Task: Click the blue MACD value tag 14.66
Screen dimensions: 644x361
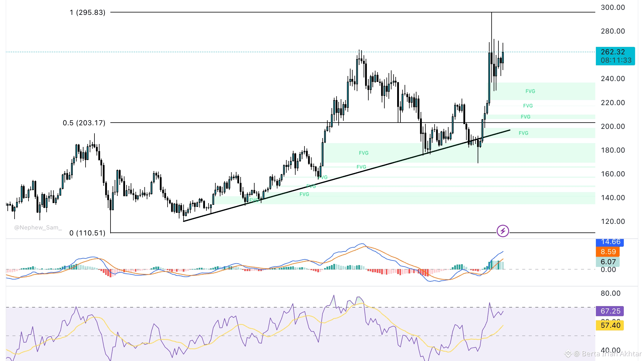Action: [x=610, y=242]
